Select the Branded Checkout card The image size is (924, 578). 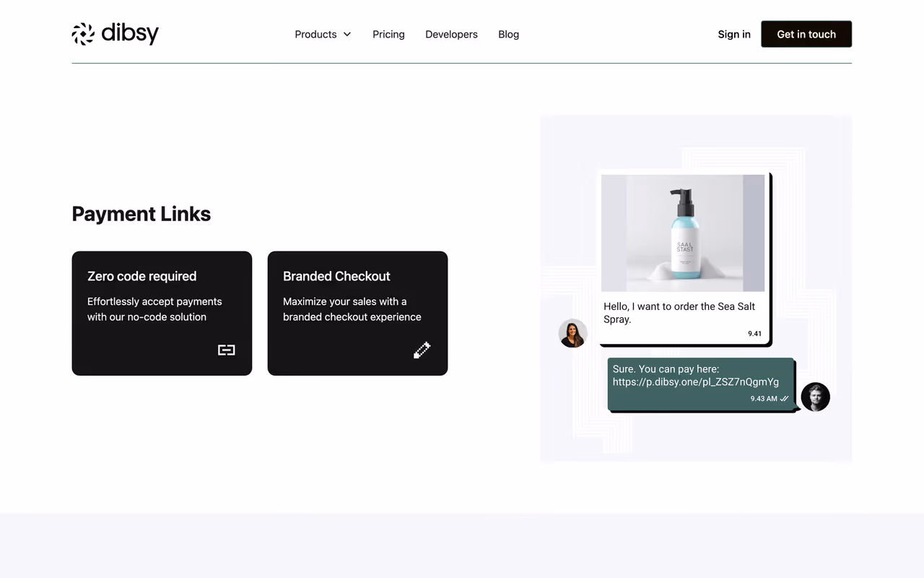357,314
